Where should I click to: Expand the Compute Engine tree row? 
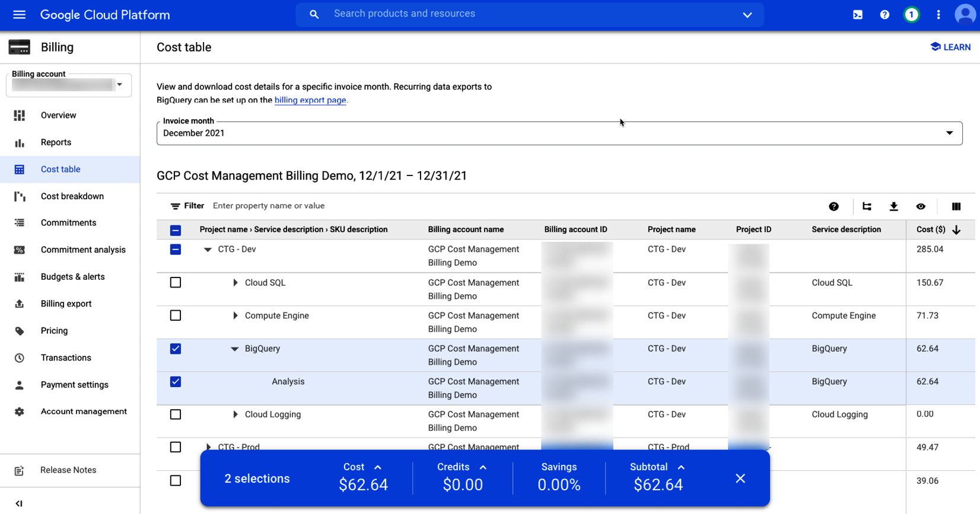point(235,316)
